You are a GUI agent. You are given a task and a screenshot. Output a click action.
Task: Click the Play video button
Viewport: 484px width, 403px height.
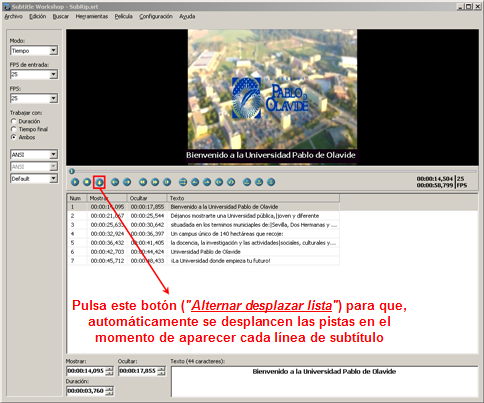pos(75,182)
